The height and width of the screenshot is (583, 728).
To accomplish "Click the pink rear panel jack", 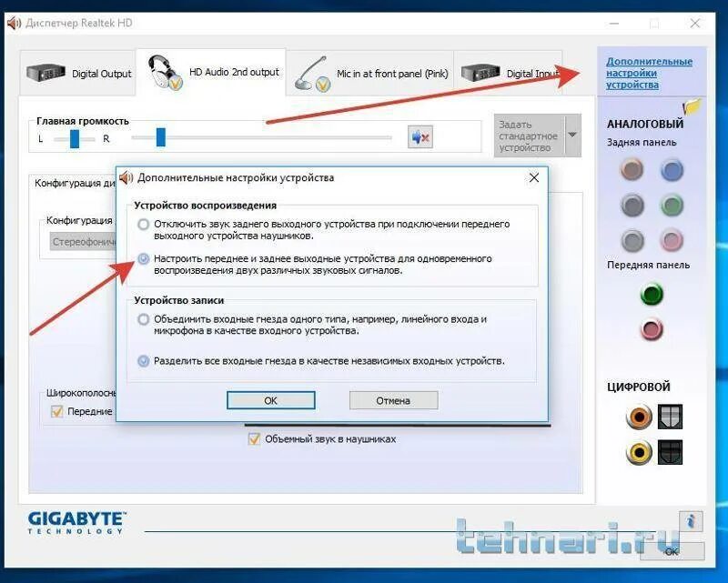I will click(672, 240).
